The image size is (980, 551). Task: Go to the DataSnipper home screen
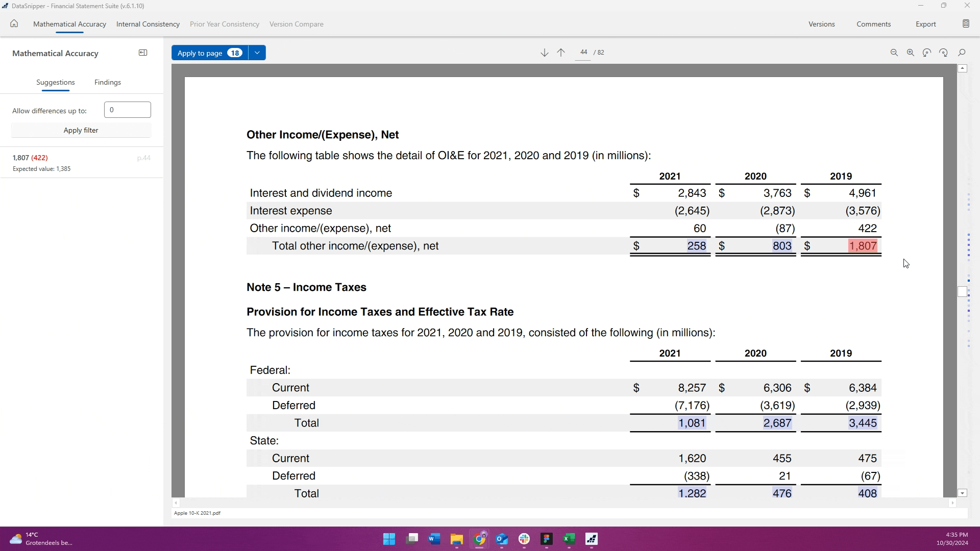point(14,23)
